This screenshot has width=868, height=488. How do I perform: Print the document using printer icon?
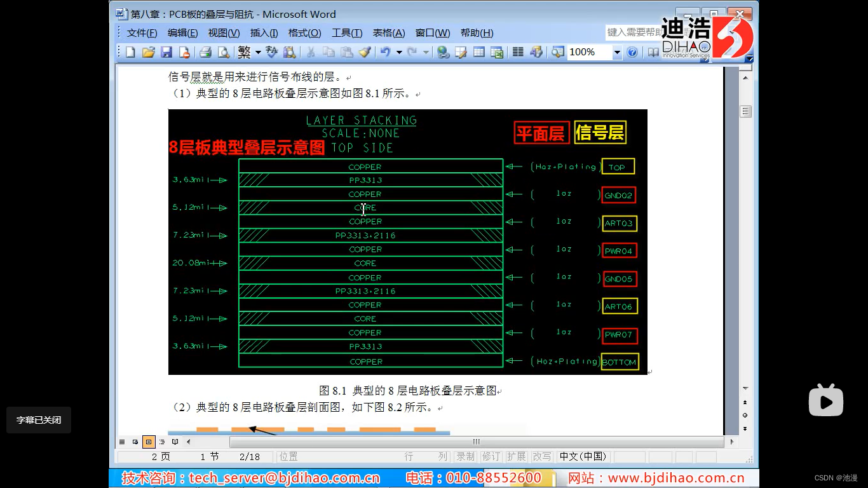[x=205, y=52]
